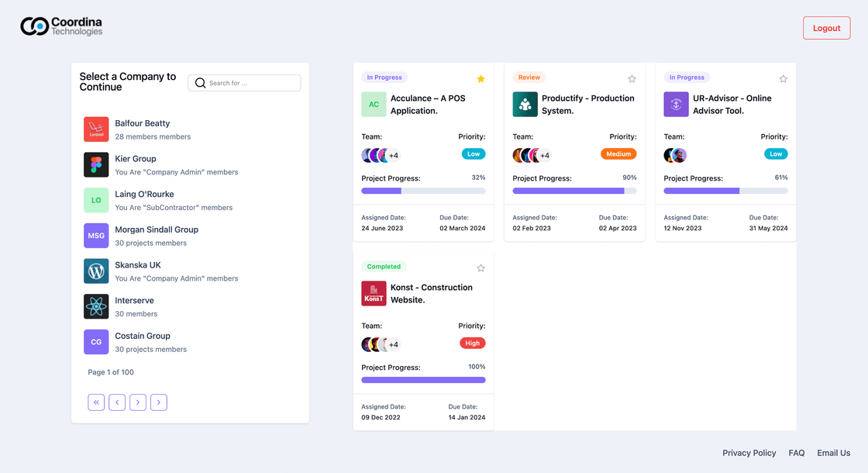Select the UR-Advisor dollar logo icon
868x473 pixels.
[x=676, y=103]
